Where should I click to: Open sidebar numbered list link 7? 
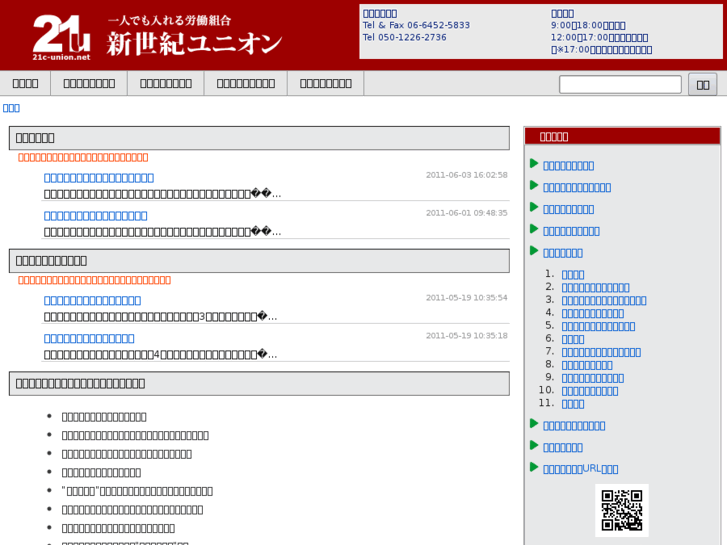coord(601,353)
